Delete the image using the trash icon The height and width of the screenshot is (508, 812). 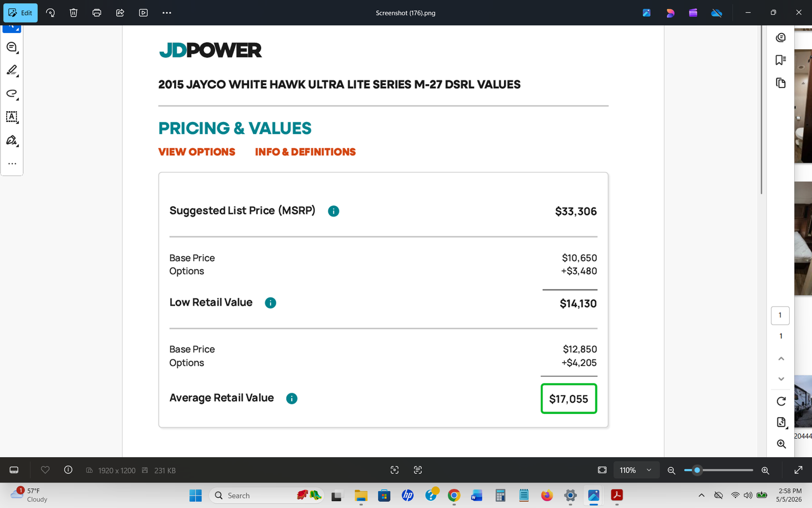point(74,13)
